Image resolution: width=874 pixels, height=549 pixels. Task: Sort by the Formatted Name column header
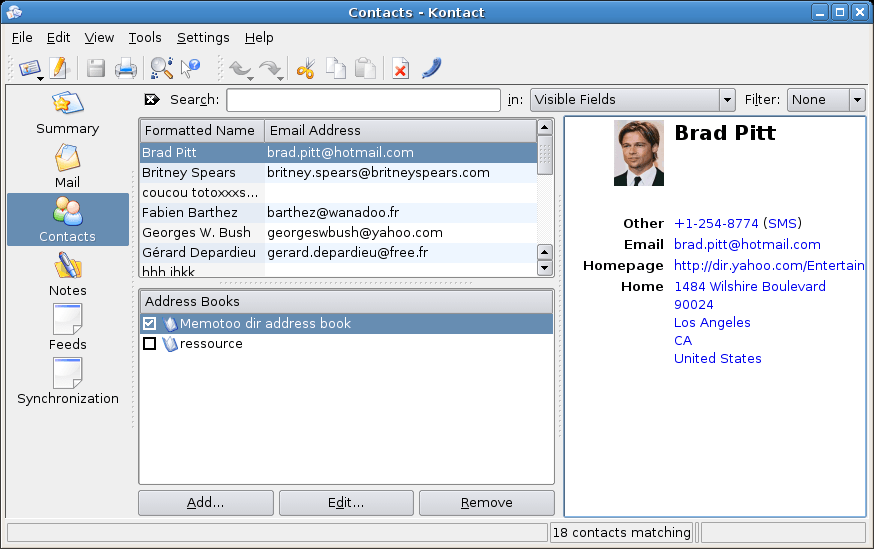coord(202,130)
